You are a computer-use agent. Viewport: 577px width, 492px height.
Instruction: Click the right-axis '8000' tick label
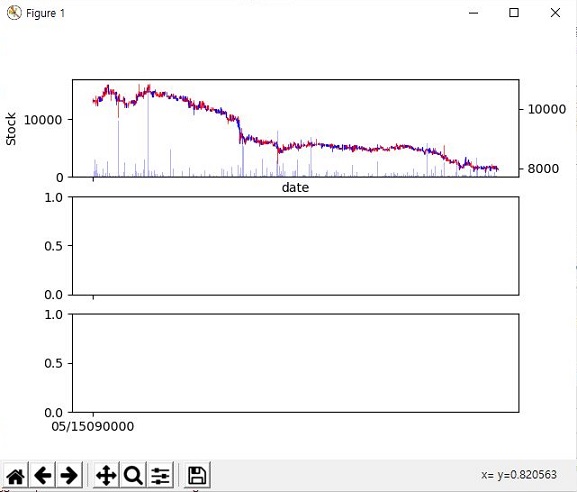tap(543, 169)
